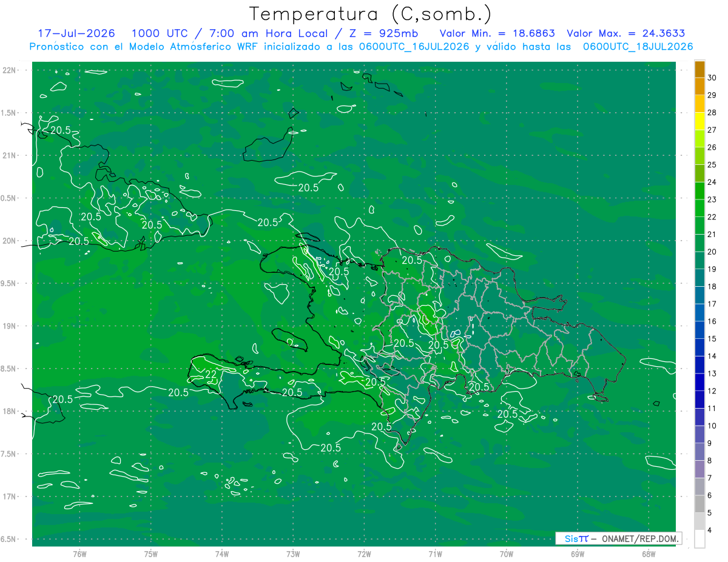Click legend value "28"

(x=712, y=113)
